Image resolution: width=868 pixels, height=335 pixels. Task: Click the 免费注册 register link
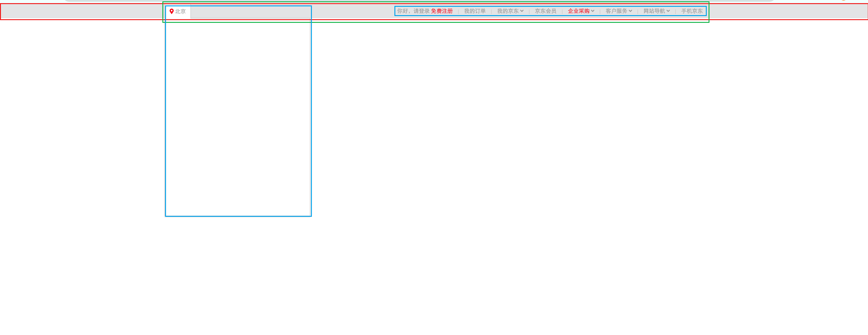[x=442, y=11]
